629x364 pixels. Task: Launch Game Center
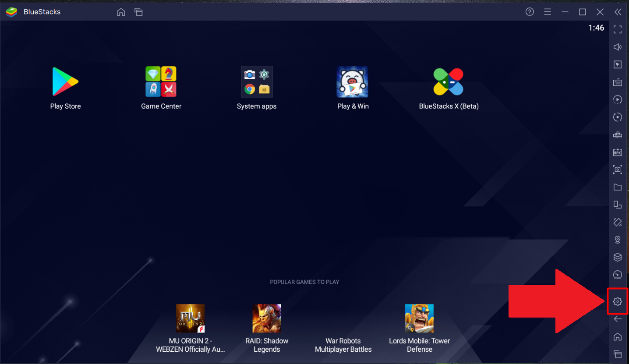tap(161, 81)
